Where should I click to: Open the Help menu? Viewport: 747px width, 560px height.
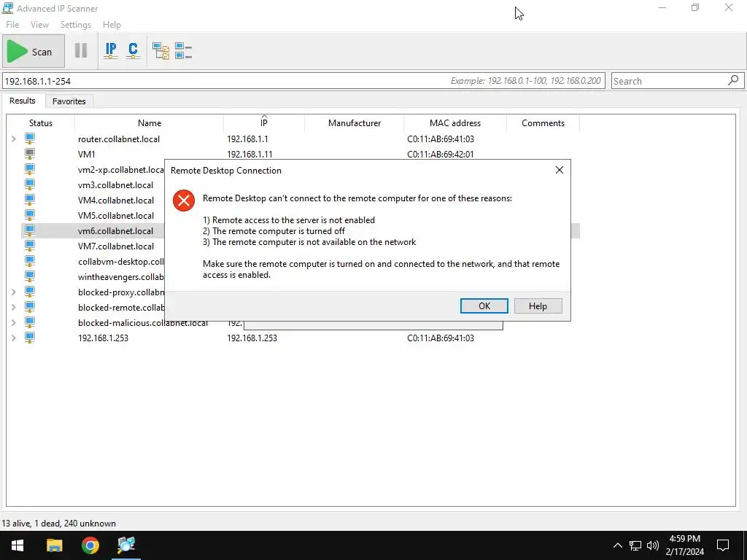tap(112, 24)
